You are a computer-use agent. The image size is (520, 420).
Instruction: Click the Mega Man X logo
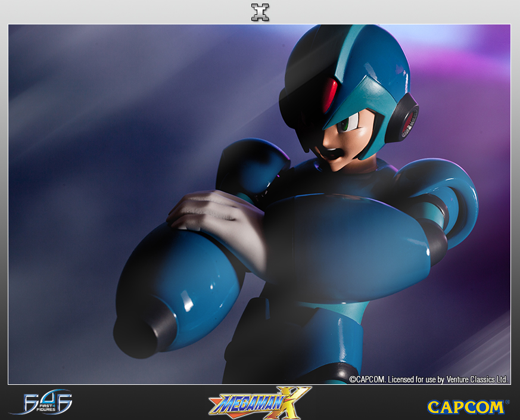click(260, 402)
